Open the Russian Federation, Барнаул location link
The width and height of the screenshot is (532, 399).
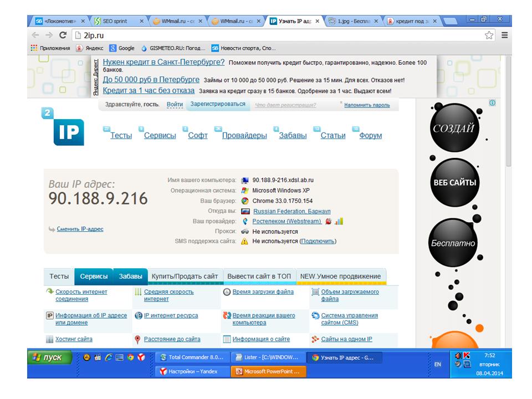[292, 211]
